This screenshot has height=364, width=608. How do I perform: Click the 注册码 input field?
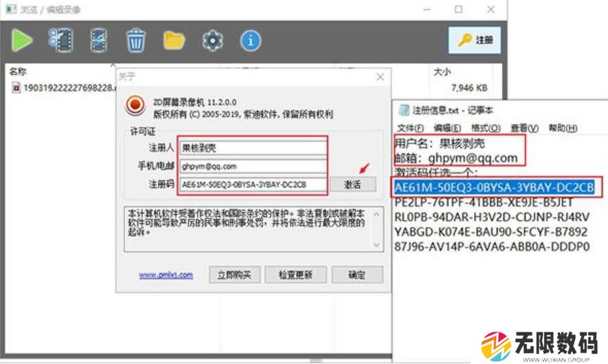click(x=253, y=185)
